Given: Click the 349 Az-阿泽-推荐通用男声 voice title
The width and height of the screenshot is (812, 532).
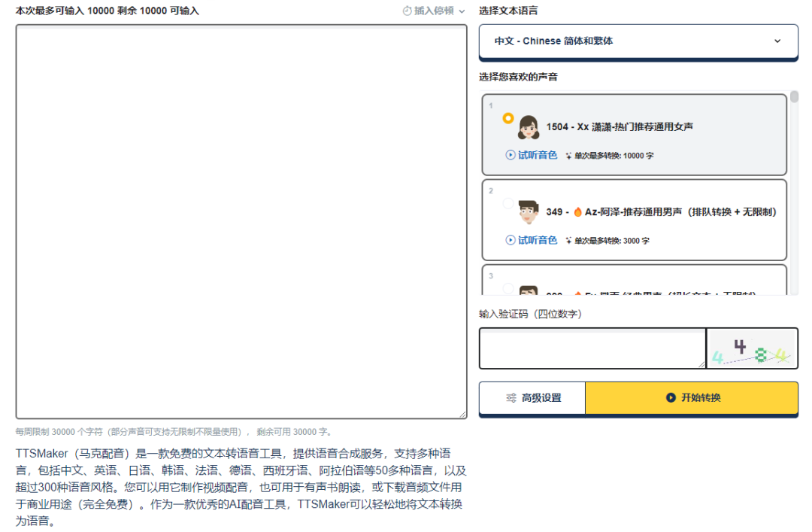Looking at the screenshot, I should (662, 212).
